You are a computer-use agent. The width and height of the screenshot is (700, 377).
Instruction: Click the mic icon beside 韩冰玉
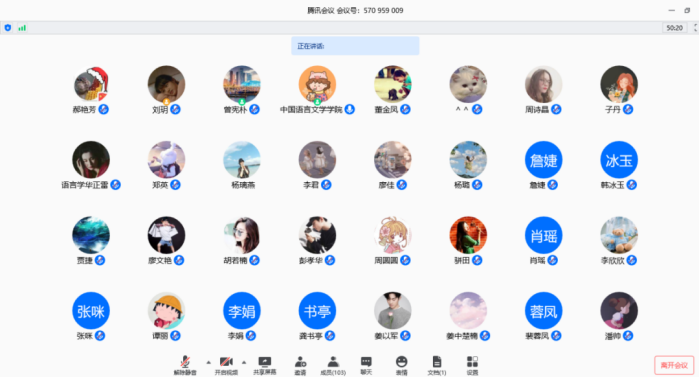[x=631, y=184]
